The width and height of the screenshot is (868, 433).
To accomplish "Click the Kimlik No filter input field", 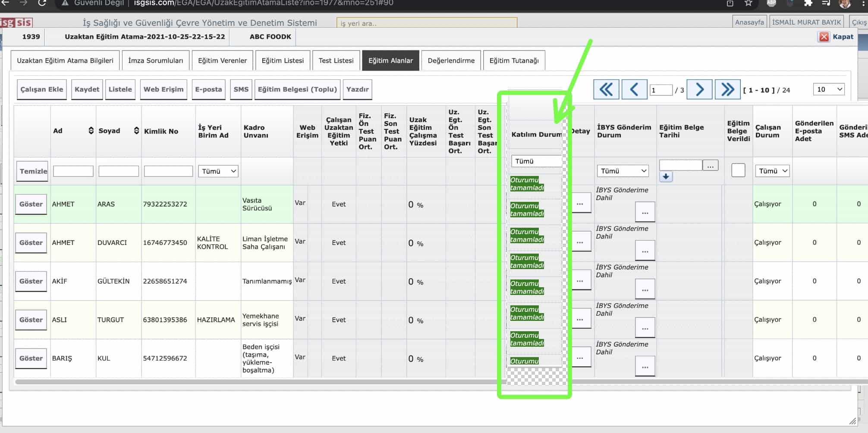I will coord(168,171).
